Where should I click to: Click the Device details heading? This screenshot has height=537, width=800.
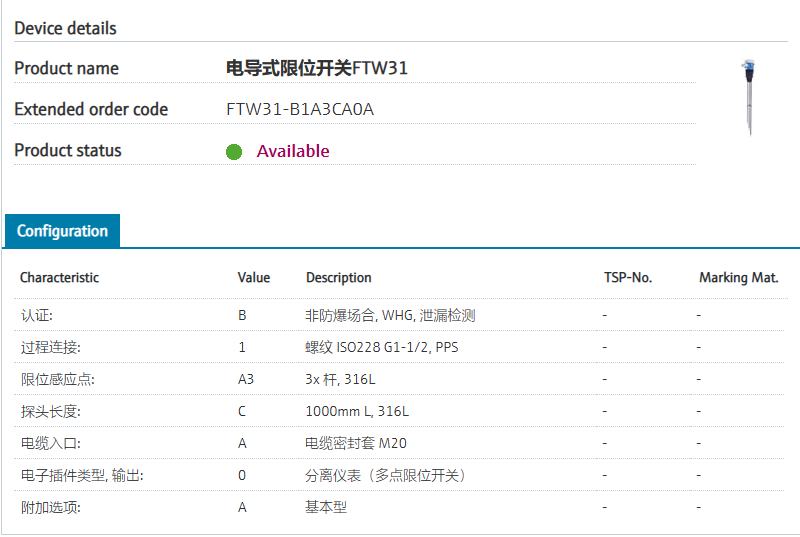(65, 28)
